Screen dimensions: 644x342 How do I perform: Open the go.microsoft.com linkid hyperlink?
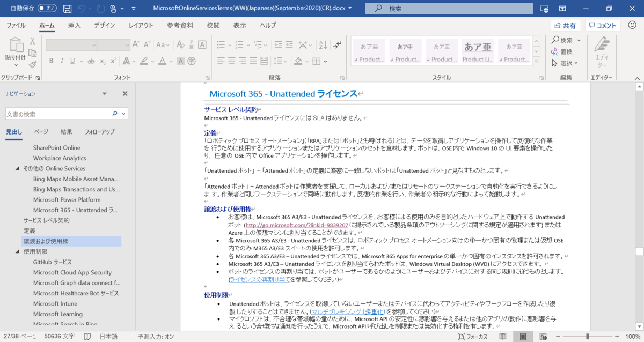coord(296,225)
